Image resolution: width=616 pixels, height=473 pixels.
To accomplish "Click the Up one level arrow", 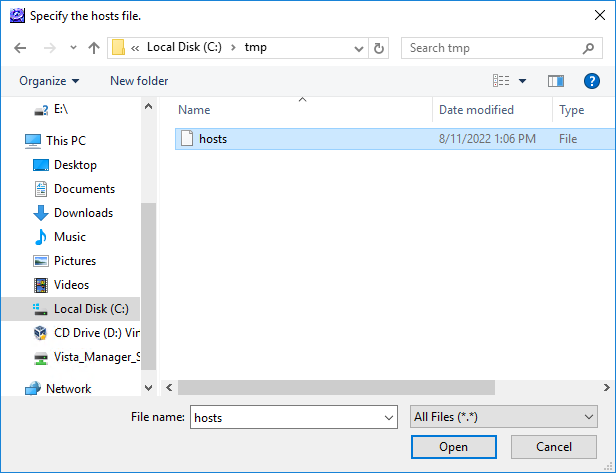I will (x=94, y=48).
